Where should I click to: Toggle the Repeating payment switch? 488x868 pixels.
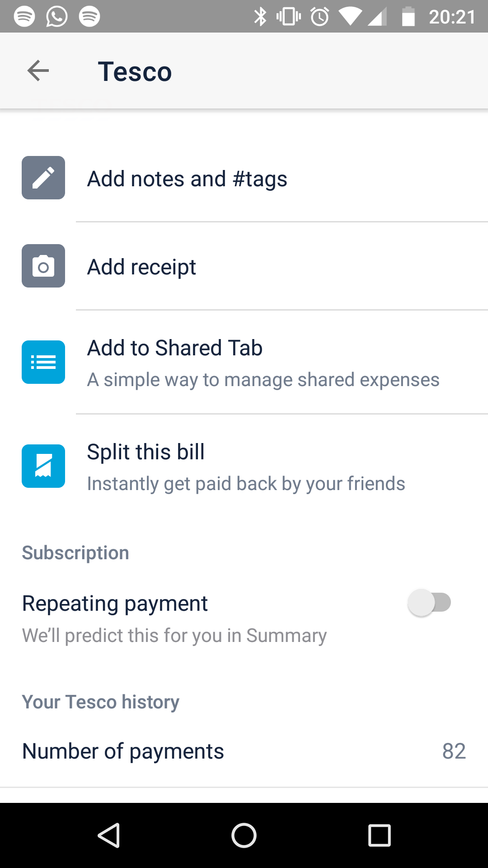point(430,603)
